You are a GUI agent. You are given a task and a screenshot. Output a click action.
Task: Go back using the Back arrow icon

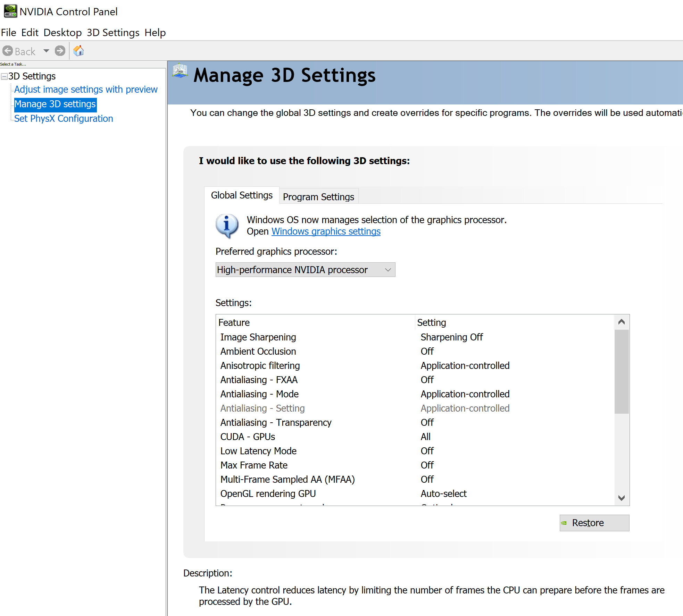point(8,51)
